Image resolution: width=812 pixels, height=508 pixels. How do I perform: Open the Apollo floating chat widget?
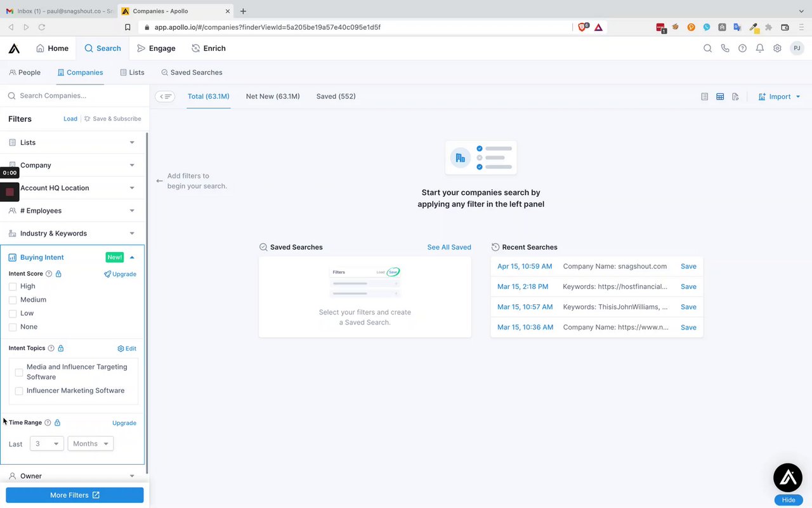coord(789,478)
